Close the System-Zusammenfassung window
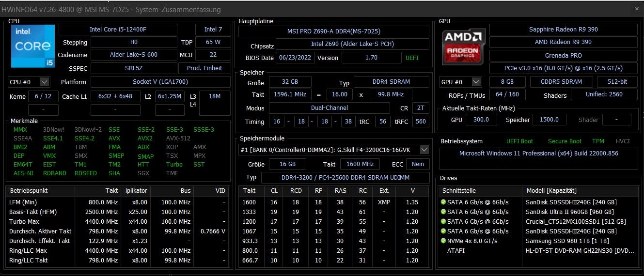 tap(637, 9)
